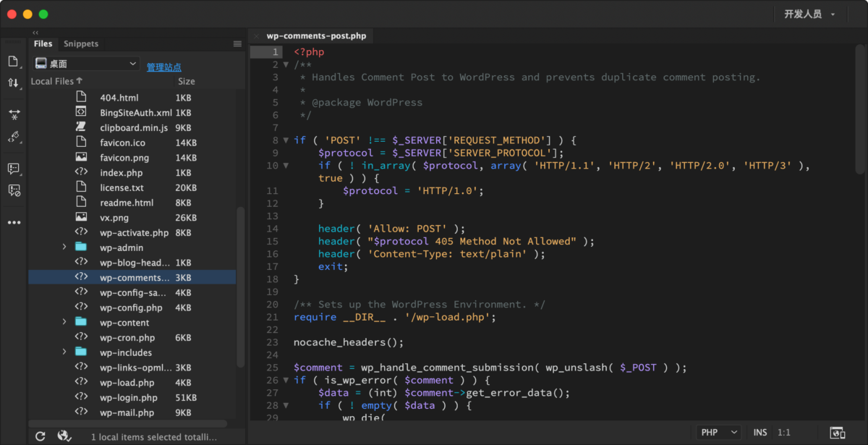
Task: Click '1 local items selected' status text
Action: click(153, 437)
